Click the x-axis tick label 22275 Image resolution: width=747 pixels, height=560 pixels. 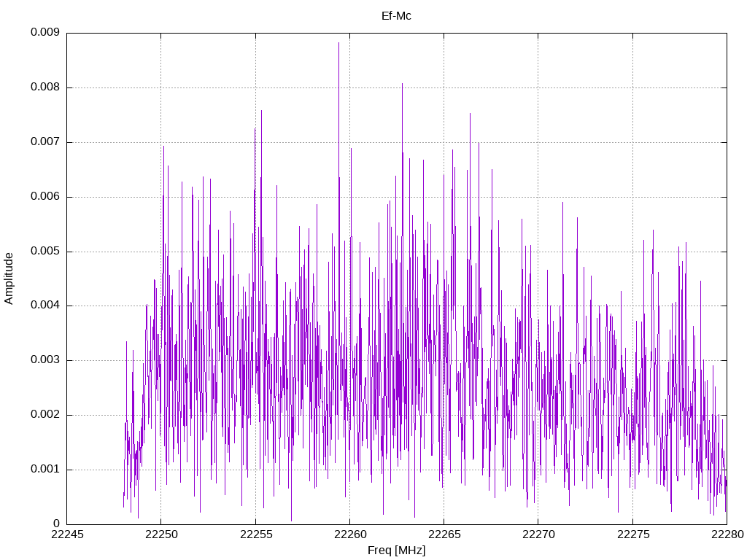pyautogui.click(x=632, y=534)
